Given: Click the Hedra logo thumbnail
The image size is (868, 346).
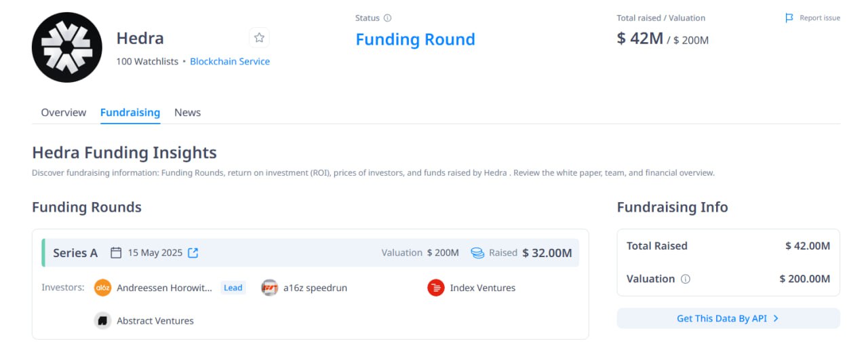Looking at the screenshot, I should [x=67, y=47].
